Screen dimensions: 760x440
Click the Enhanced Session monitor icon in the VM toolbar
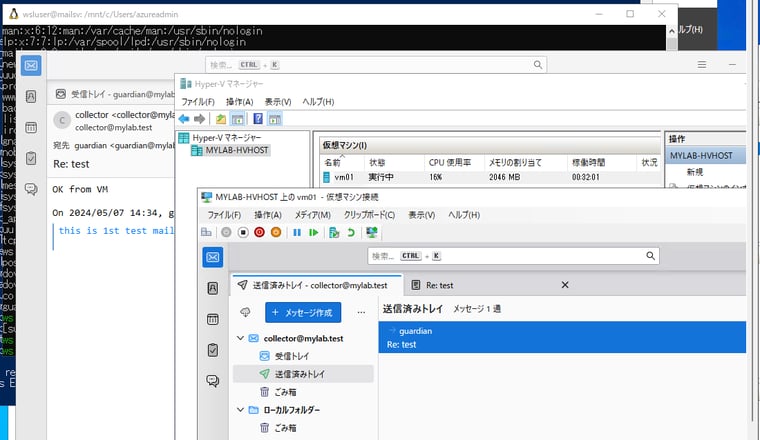pos(372,233)
